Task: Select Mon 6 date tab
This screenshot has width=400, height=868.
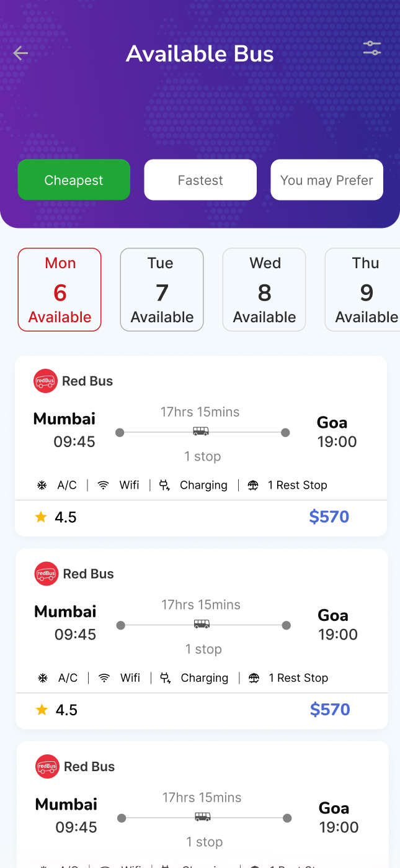Action: 60,290
